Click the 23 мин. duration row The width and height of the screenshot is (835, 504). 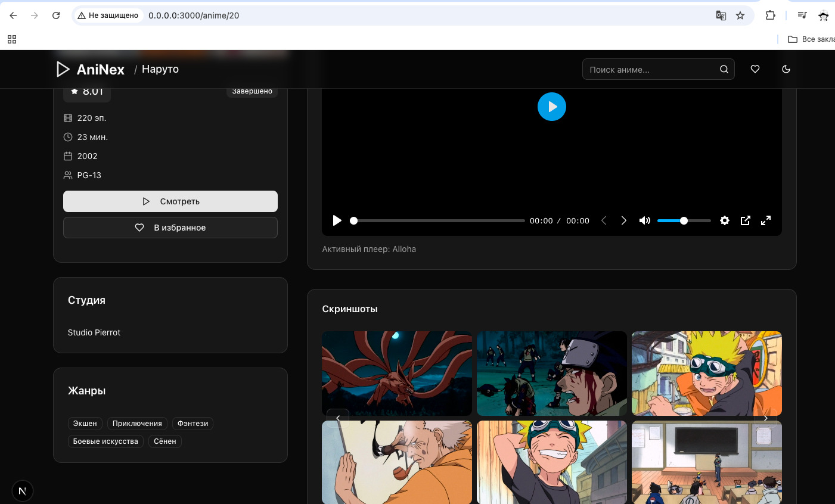(85, 137)
